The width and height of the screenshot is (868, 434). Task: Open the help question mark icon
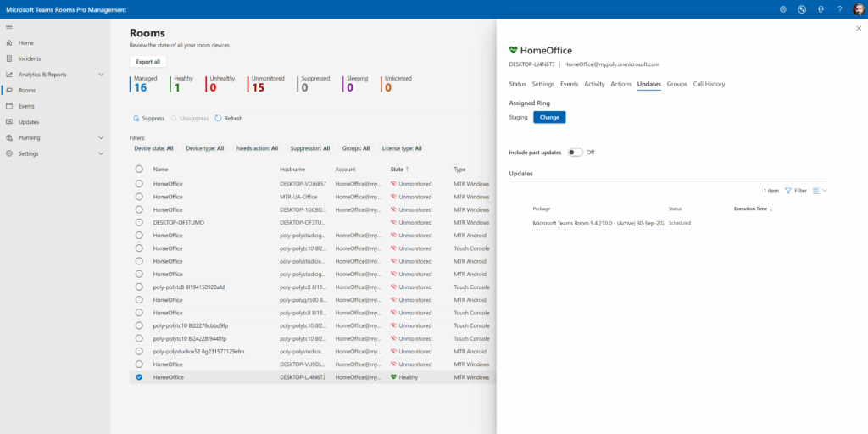tap(839, 9)
